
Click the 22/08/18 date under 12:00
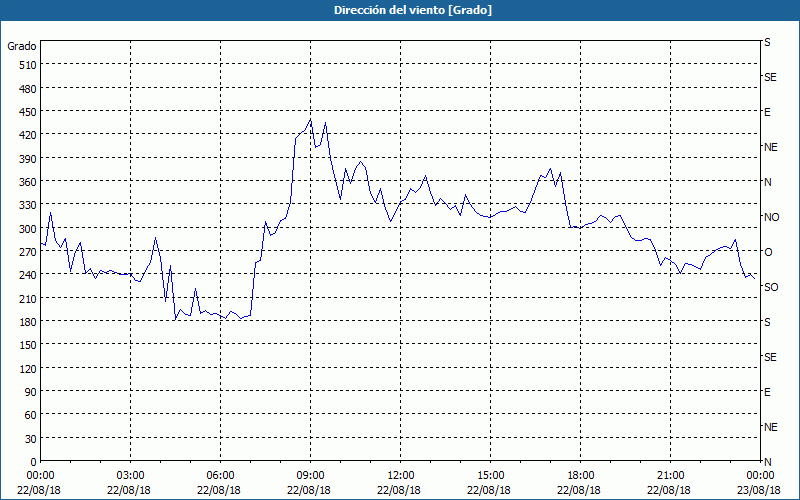399,490
